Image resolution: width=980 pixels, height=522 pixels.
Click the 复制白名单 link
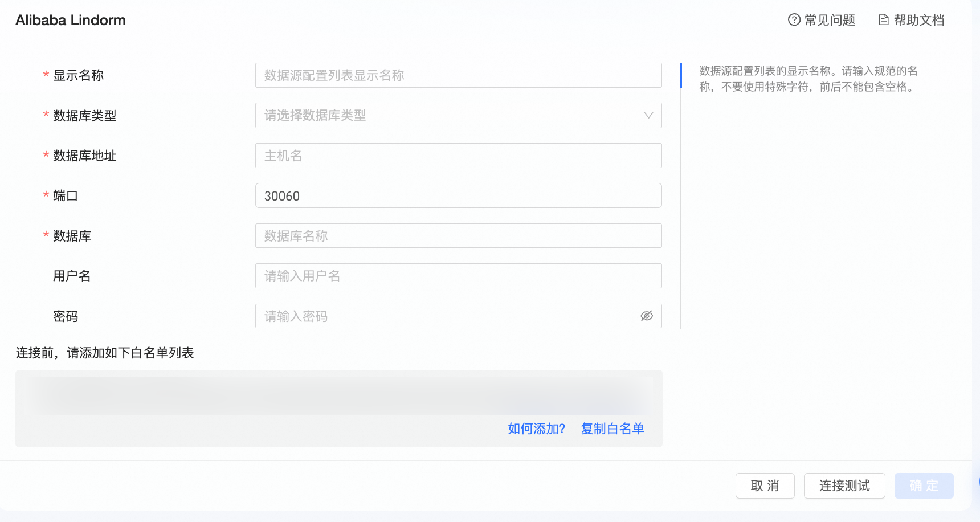(612, 429)
